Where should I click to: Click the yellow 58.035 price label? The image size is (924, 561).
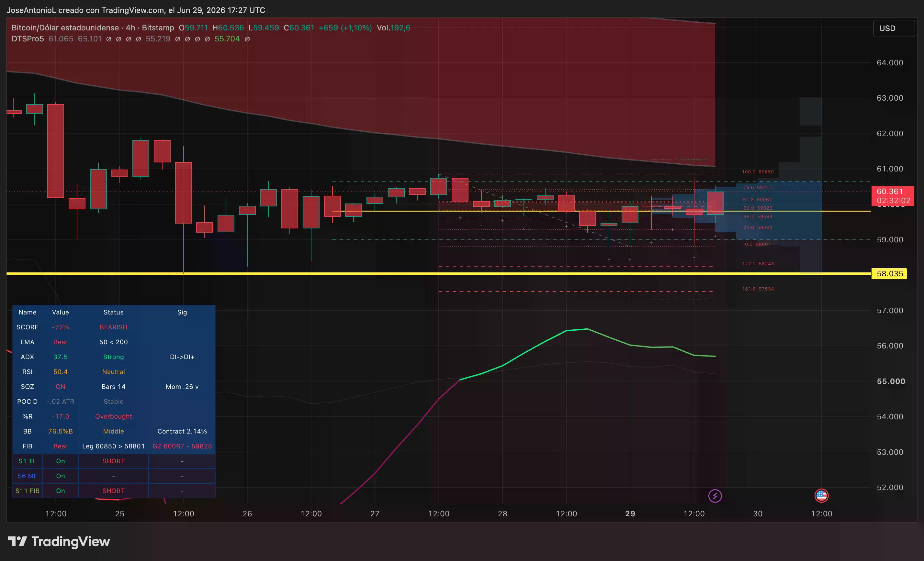point(889,274)
